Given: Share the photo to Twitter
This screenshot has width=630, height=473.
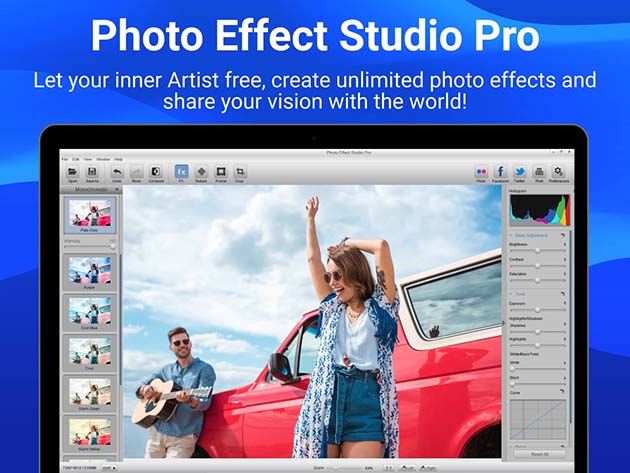Looking at the screenshot, I should pos(520,172).
